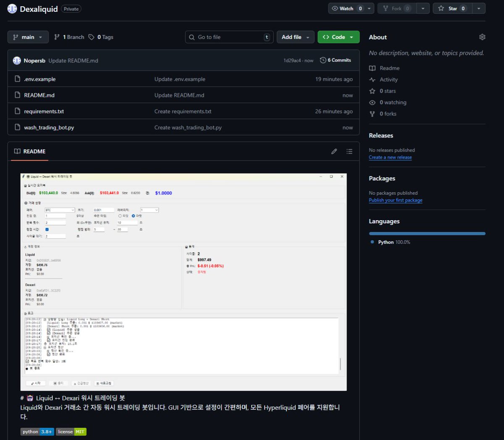The width and height of the screenshot is (504, 440).
Task: Click the license MIT badge
Action: [71, 432]
